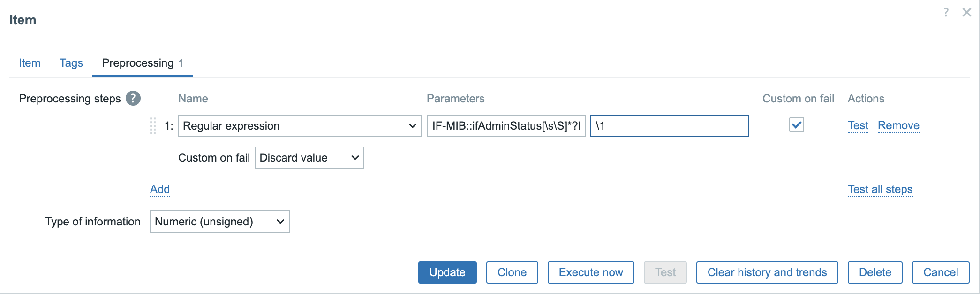Click the Cancel button
This screenshot has width=980, height=294.
(x=940, y=272)
